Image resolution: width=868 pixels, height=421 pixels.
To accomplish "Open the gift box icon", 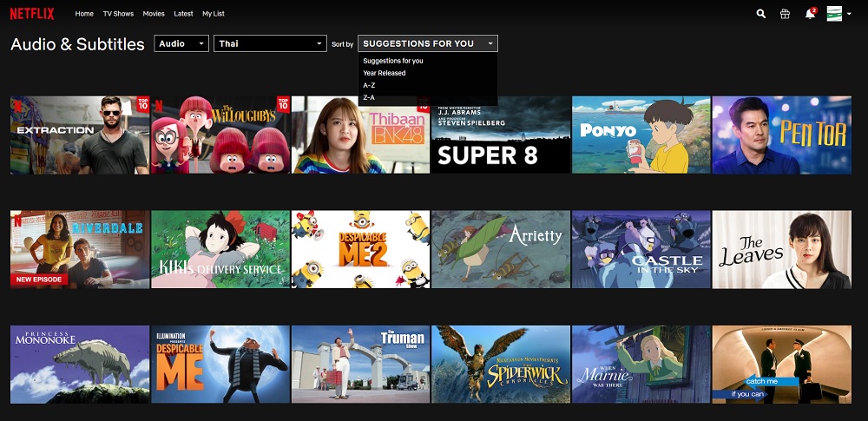I will click(785, 14).
